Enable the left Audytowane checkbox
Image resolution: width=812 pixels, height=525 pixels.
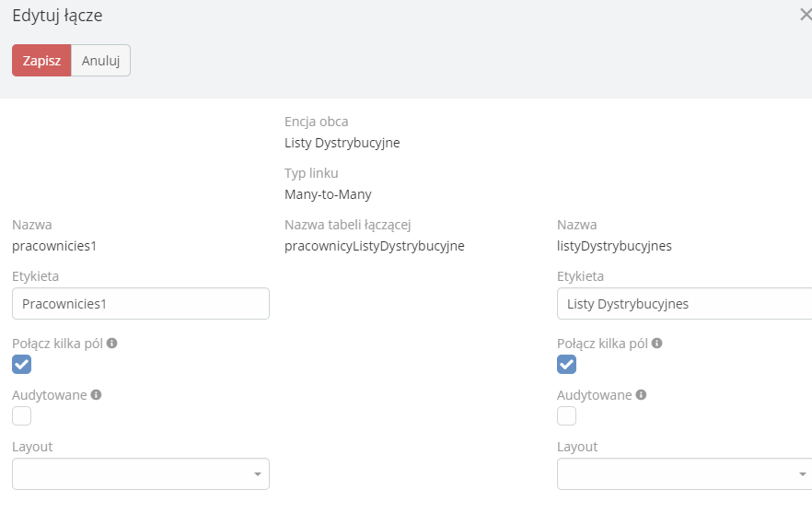(x=22, y=416)
